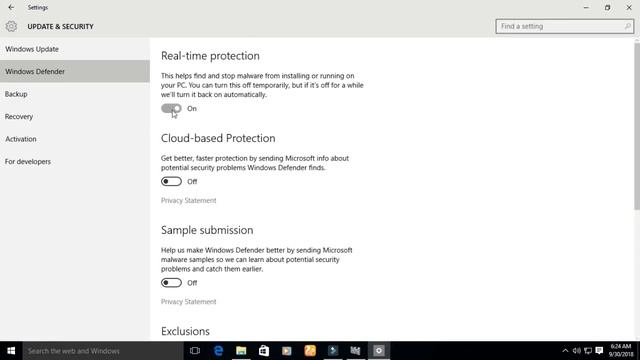Open File Explorer from the taskbar

[x=241, y=351]
